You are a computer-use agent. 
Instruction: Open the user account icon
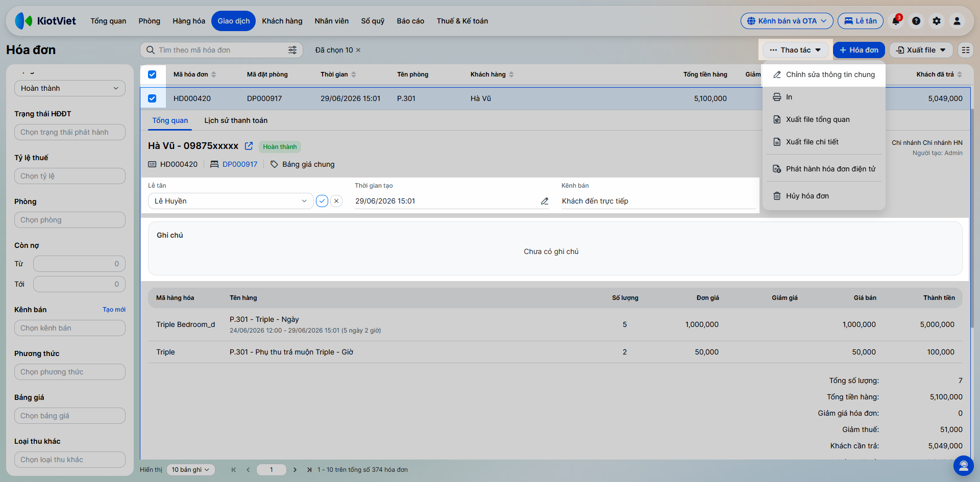click(x=957, y=21)
